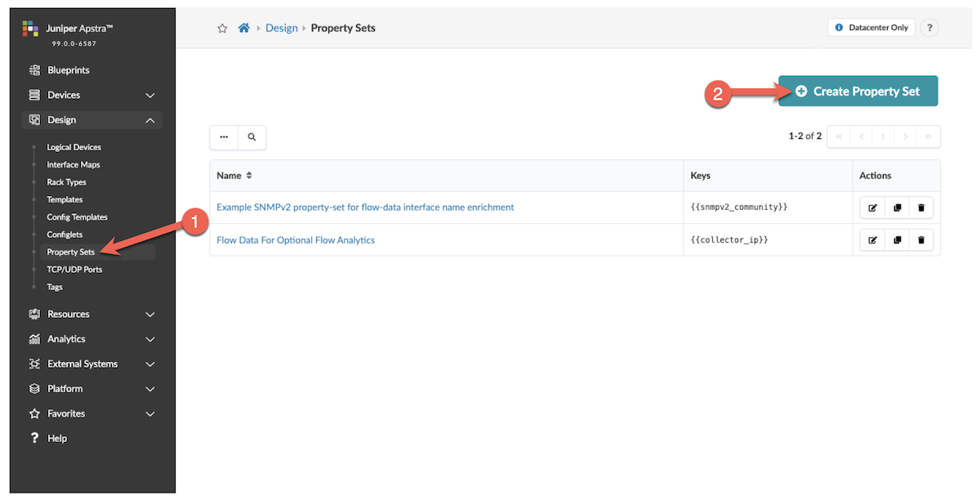Open the External Systems sidebar menu
This screenshot has width=980, height=500.
[x=91, y=364]
